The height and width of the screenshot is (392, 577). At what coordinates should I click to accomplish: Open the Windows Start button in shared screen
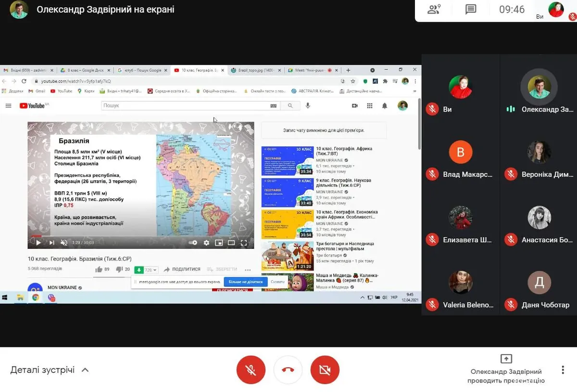point(5,298)
